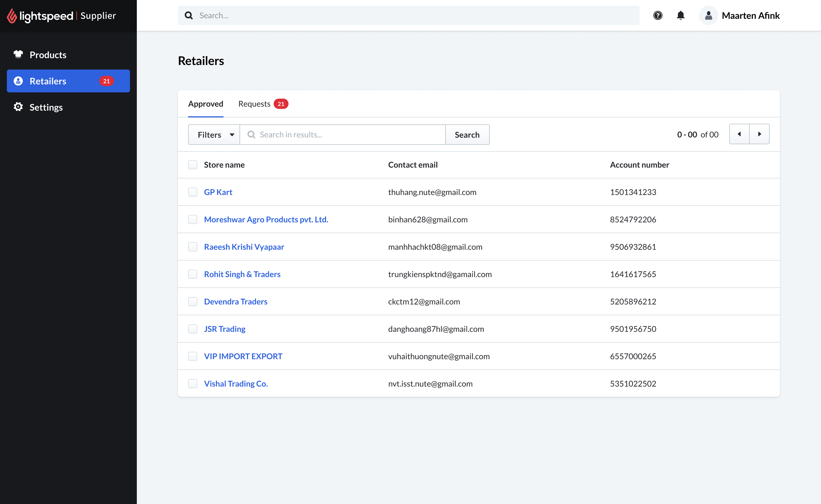821x504 pixels.
Task: Go to previous page arrow
Action: coord(739,134)
